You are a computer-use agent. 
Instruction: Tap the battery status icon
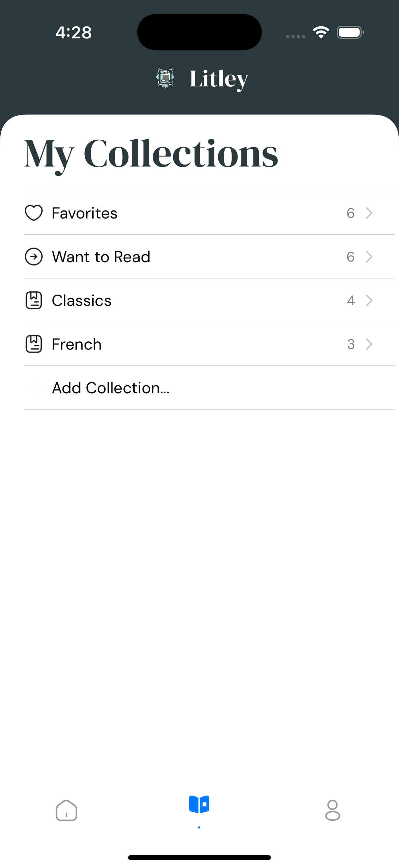pos(350,32)
